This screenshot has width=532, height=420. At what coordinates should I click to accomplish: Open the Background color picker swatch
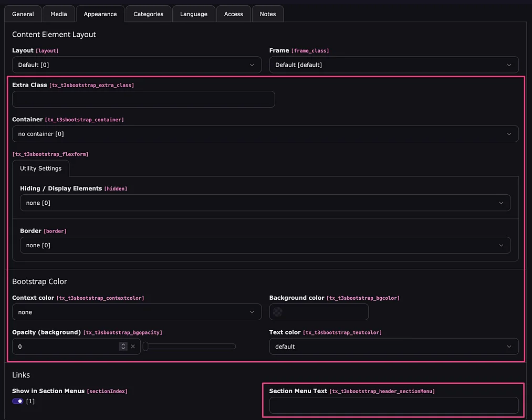tap(278, 312)
